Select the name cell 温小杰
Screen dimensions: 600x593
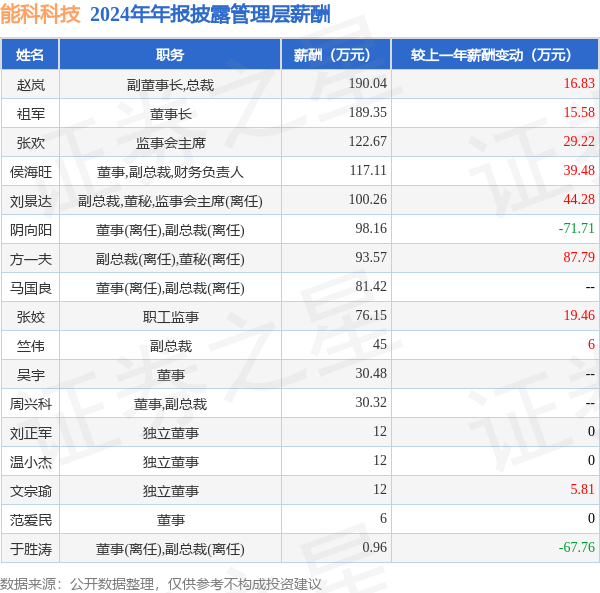31,462
